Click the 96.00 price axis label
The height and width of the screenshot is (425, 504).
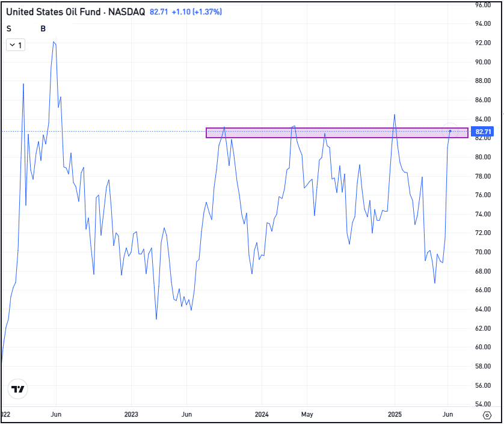(483, 5)
